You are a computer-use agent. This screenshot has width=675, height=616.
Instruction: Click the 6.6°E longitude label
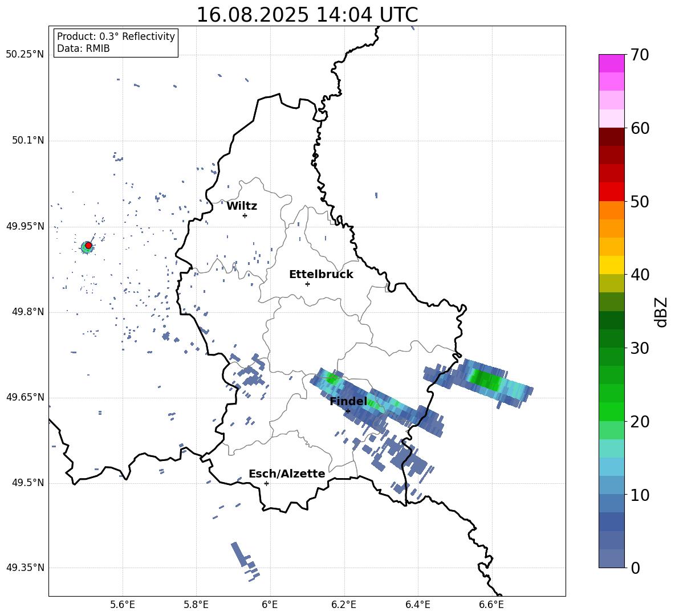click(491, 605)
